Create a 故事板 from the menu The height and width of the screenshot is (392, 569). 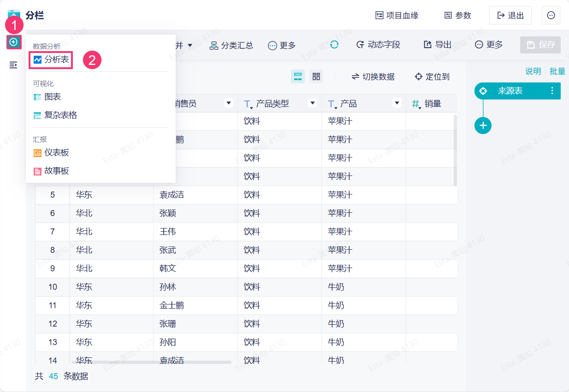51,171
